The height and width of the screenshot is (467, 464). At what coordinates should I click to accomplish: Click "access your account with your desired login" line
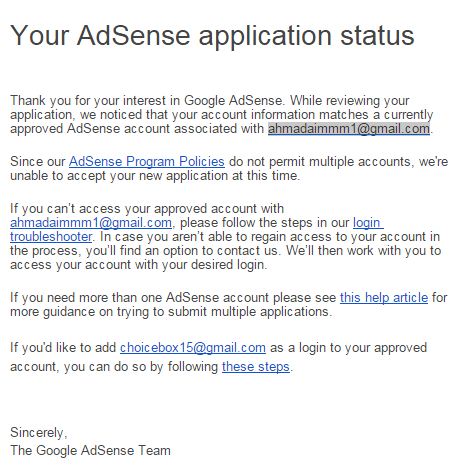click(138, 265)
